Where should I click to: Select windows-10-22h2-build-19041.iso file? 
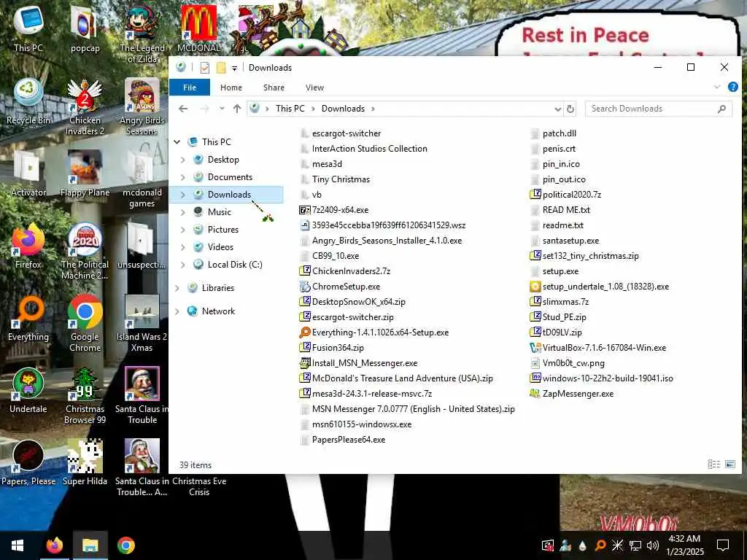[601, 378]
